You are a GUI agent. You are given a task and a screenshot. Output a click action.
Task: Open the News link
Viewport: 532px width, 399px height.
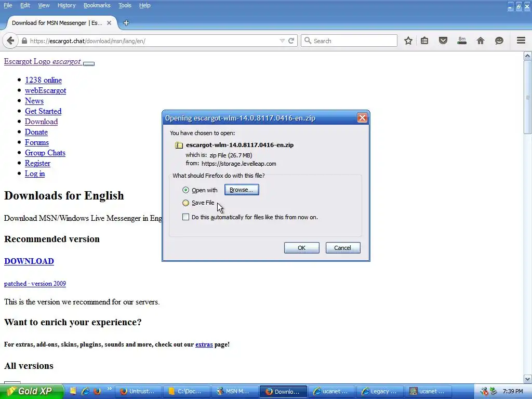[x=34, y=101]
